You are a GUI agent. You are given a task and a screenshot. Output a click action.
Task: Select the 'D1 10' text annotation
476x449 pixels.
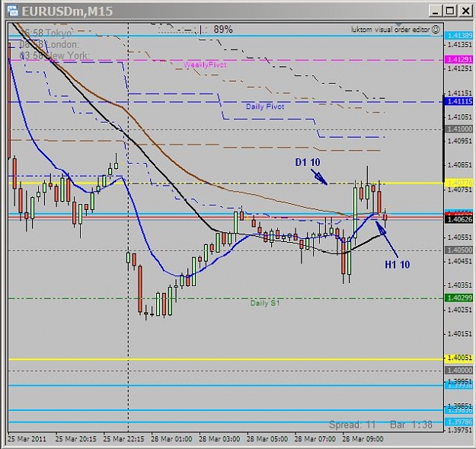point(308,162)
